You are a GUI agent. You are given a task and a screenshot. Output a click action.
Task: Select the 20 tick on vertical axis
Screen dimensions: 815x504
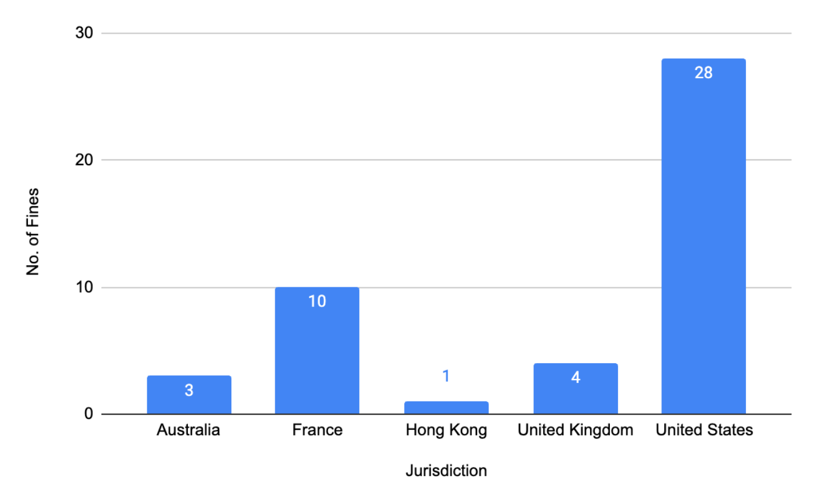pos(84,160)
